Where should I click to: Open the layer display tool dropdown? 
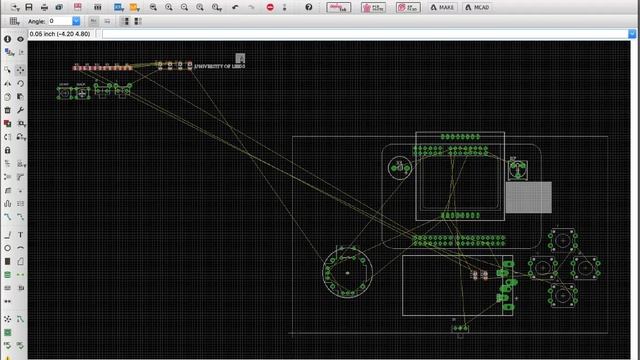click(9, 53)
